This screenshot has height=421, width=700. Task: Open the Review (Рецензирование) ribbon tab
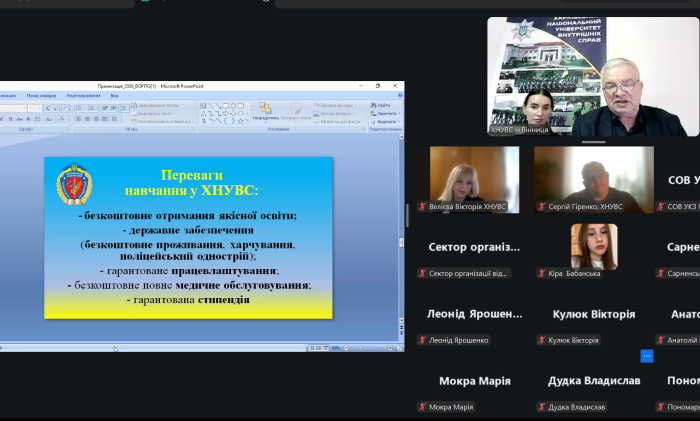coord(83,96)
